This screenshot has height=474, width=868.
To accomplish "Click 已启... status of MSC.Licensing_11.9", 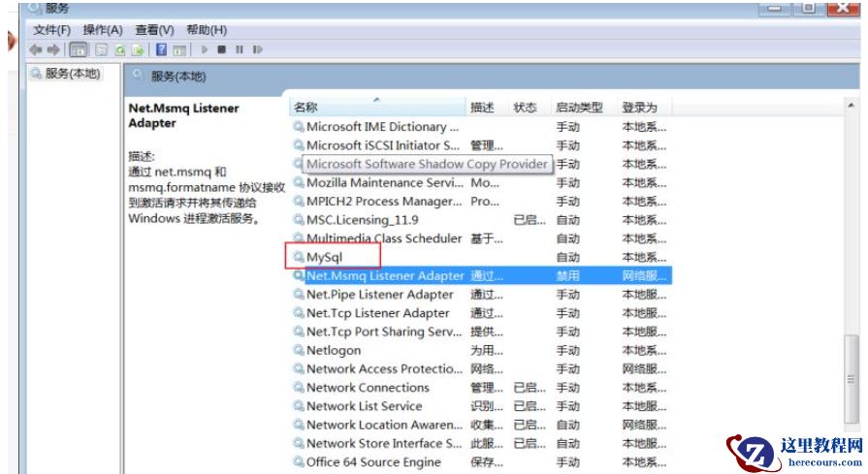I will 530,220.
